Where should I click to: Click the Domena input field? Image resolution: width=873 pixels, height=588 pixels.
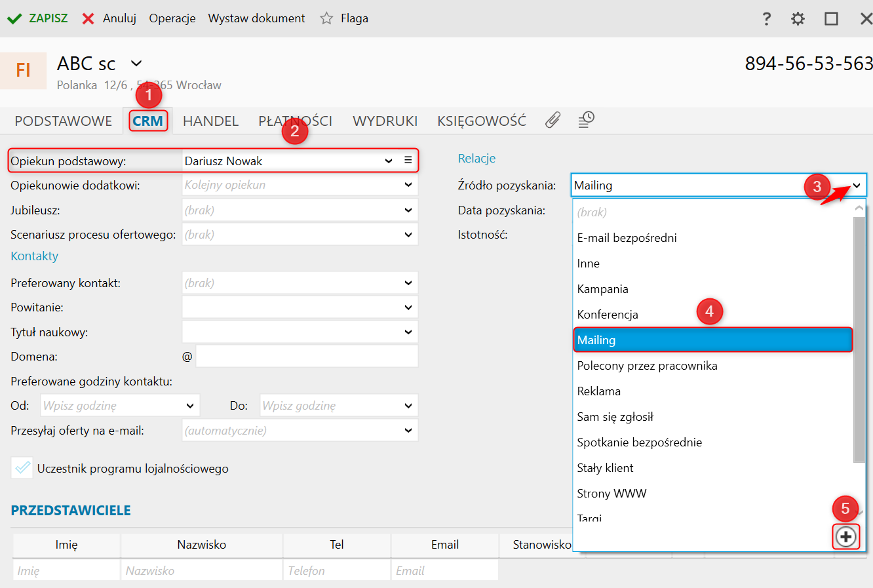click(x=306, y=357)
